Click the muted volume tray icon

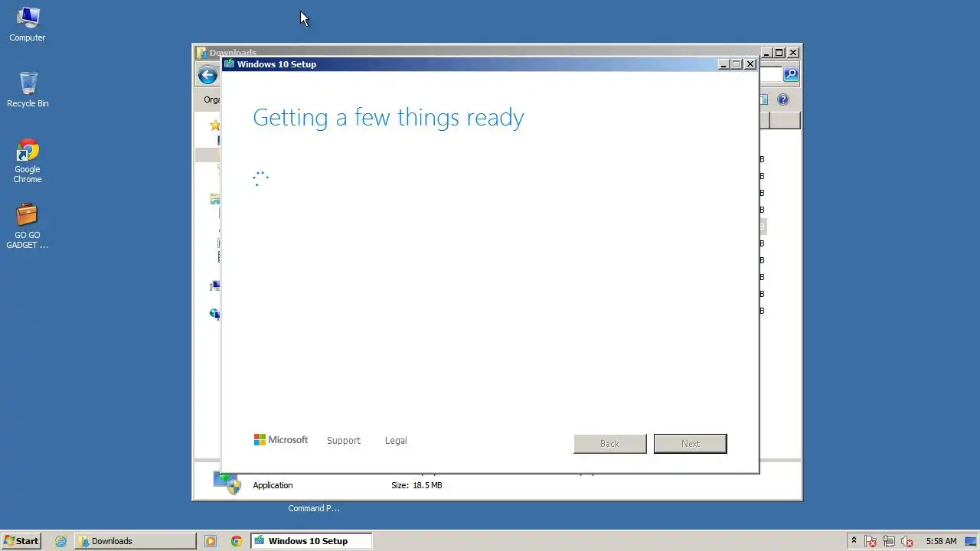pyautogui.click(x=907, y=541)
